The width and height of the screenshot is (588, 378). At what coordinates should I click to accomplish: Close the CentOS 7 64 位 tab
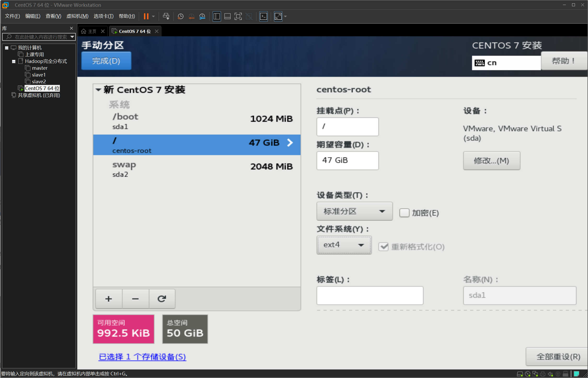click(157, 31)
